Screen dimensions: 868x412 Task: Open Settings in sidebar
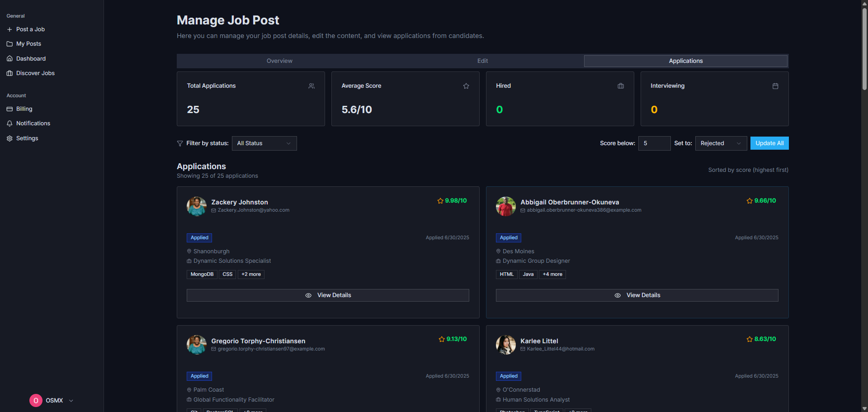(27, 138)
